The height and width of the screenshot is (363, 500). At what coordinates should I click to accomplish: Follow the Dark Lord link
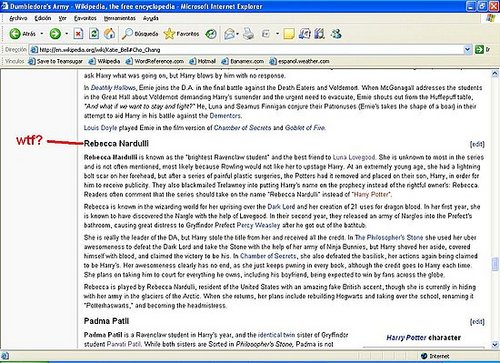281,207
